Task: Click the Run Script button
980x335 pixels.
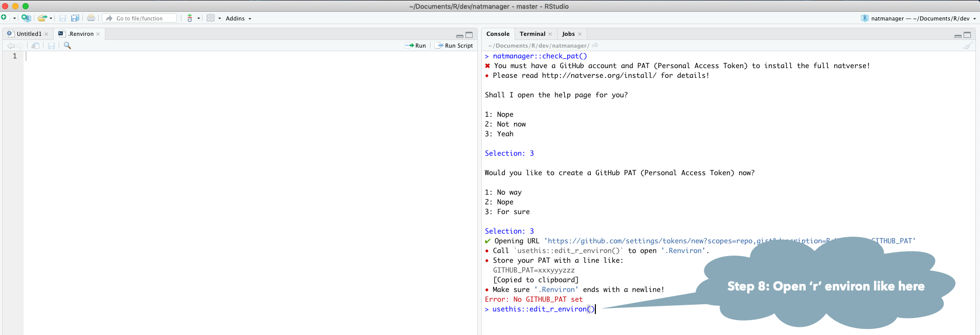Action: pos(454,46)
